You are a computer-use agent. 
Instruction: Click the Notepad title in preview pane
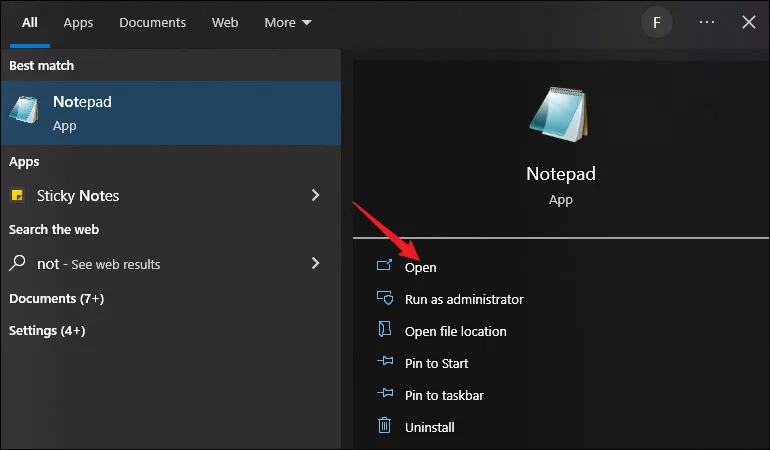point(561,173)
